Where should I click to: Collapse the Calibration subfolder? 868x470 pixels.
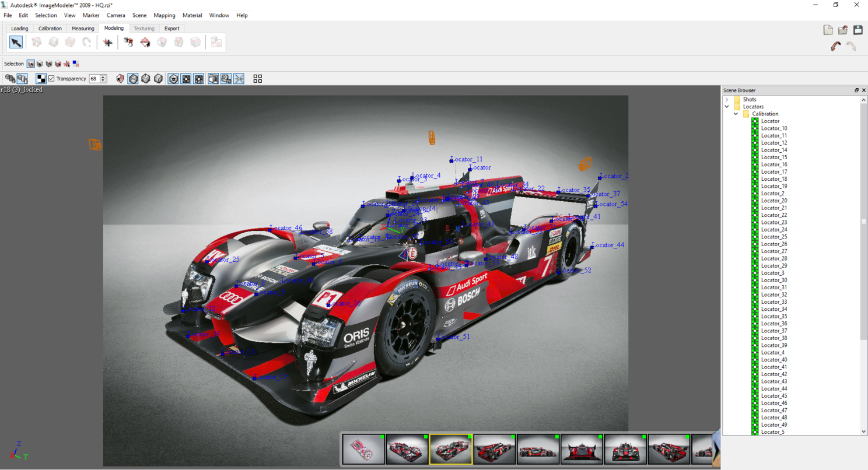(736, 114)
